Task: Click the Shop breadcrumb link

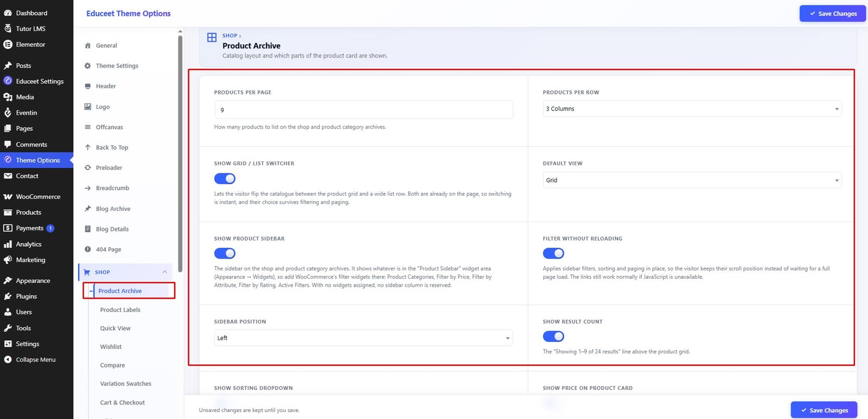Action: 230,36
